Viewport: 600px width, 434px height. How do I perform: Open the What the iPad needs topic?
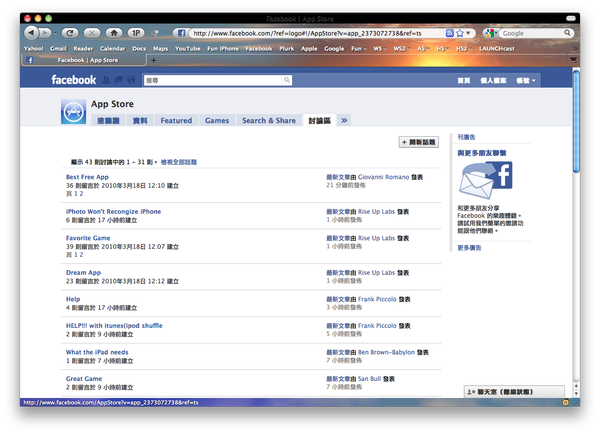tap(97, 352)
